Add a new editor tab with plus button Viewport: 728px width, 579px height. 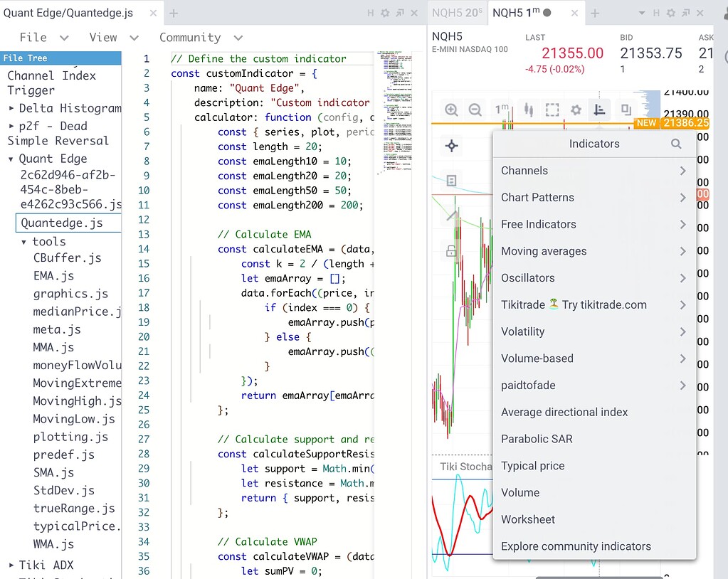(x=174, y=13)
